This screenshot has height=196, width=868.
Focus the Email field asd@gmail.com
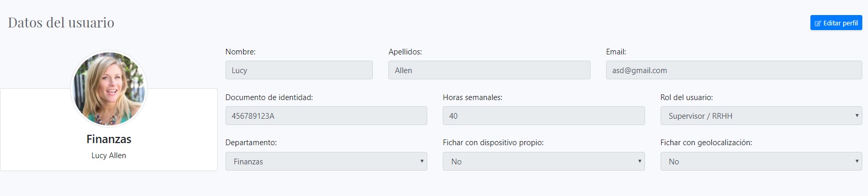click(x=734, y=70)
